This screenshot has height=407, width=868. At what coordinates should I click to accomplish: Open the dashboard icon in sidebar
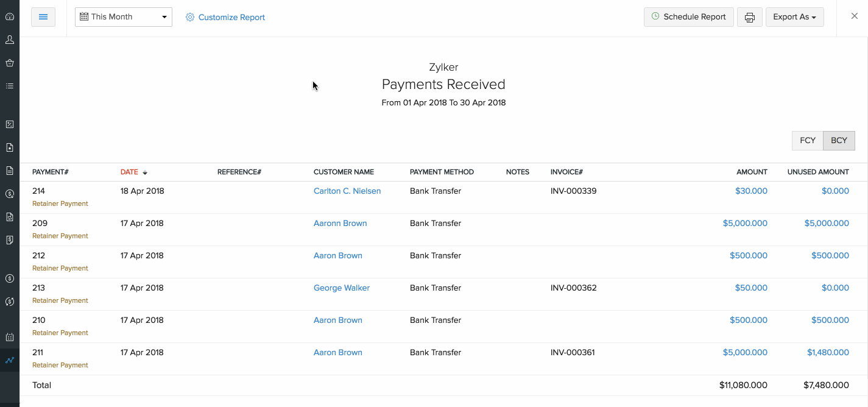coord(10,16)
